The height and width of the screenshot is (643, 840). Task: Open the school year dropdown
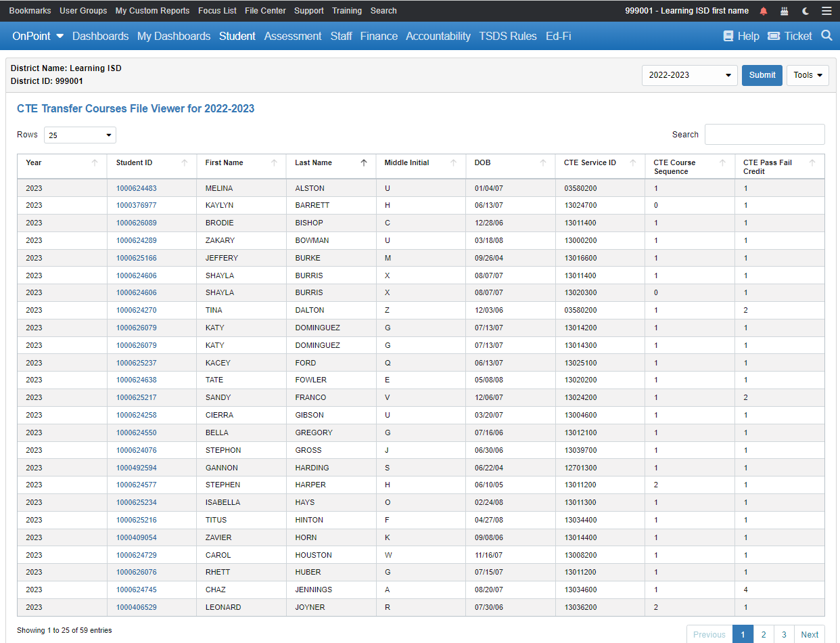pos(689,75)
